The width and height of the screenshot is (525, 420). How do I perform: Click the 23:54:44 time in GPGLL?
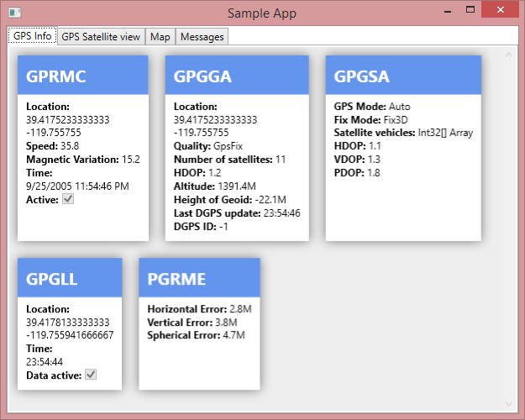click(x=45, y=362)
